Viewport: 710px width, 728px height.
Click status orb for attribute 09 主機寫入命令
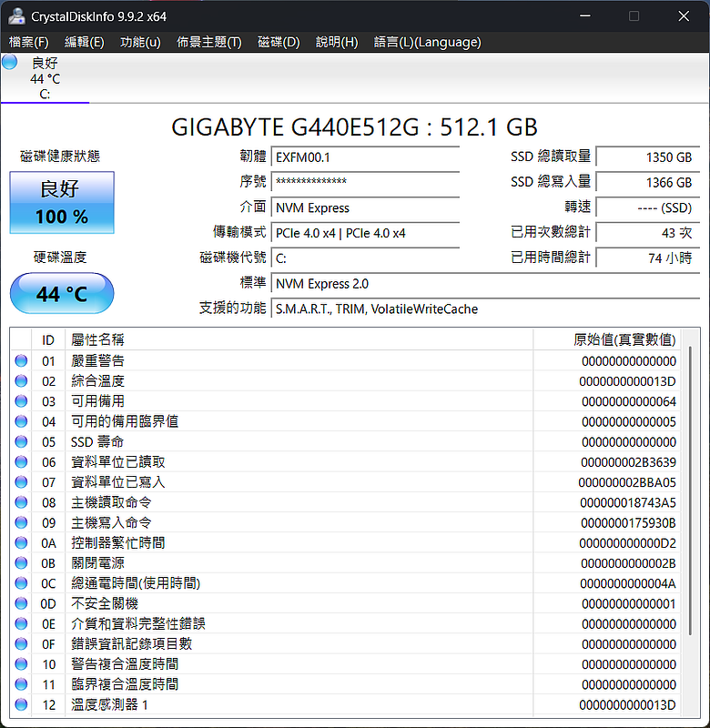21,522
